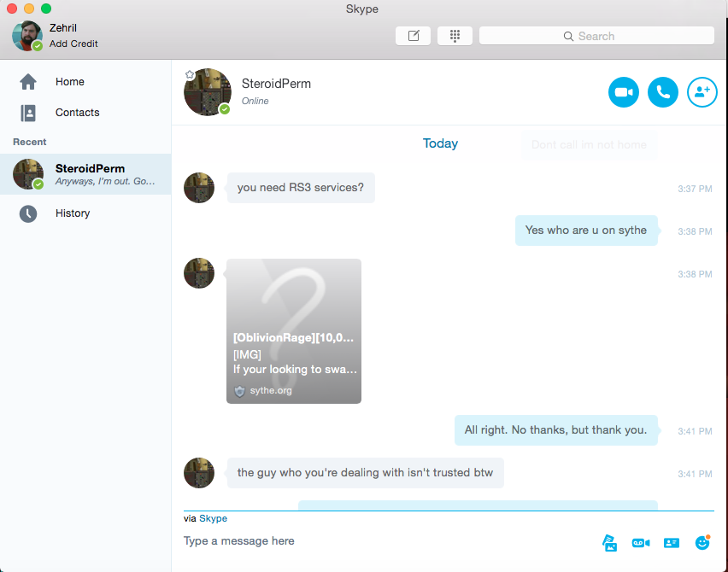Click 3:37 PM timestamp

[695, 189]
